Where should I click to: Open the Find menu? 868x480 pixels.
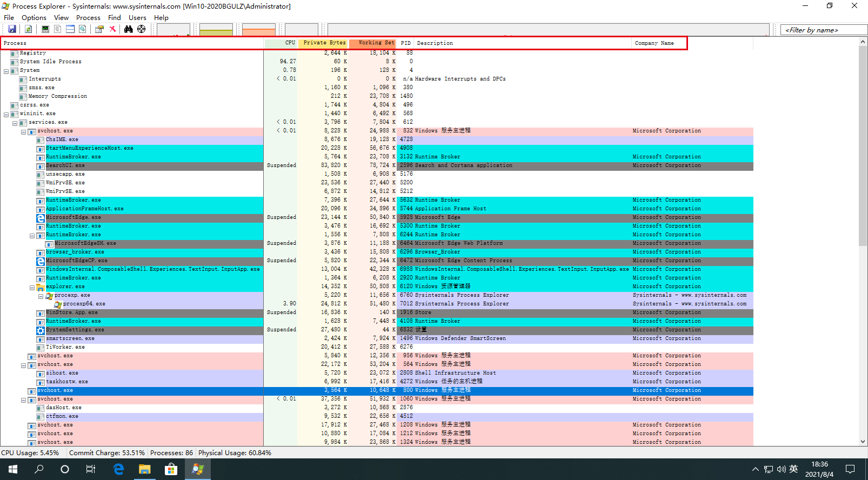[114, 17]
